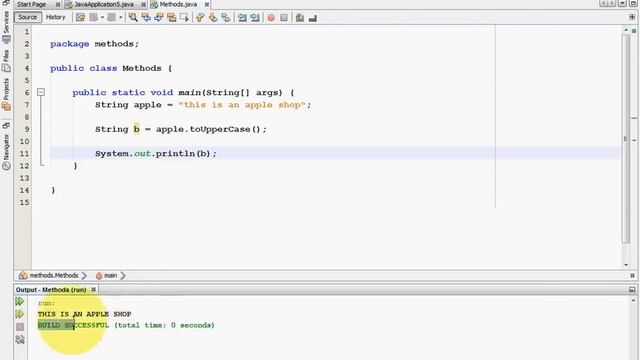Viewport: 640px width, 360px height.
Task: Click string "this is an apple shop" on line 7
Action: click(x=242, y=105)
